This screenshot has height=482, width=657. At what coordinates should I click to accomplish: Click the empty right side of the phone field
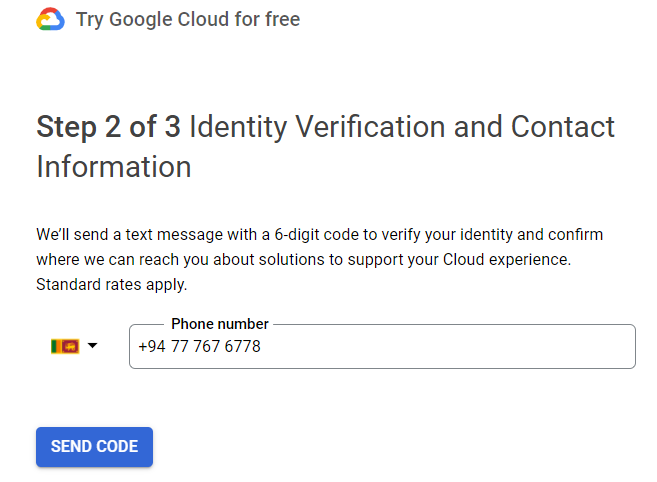[446, 347]
